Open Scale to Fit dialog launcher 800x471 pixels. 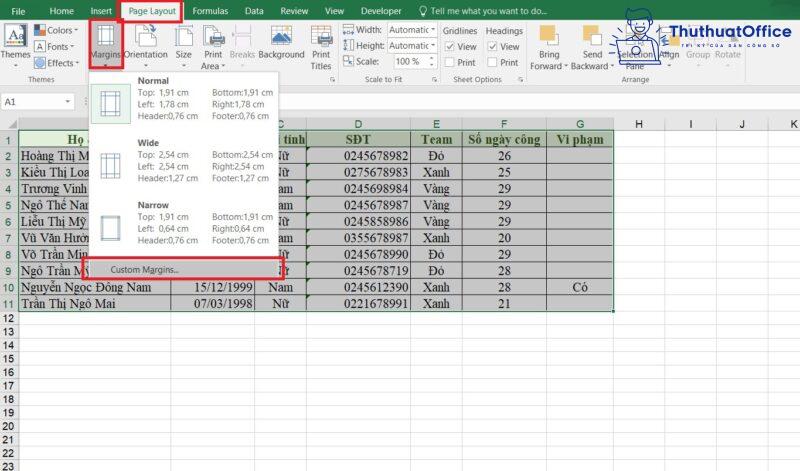pyautogui.click(x=434, y=80)
